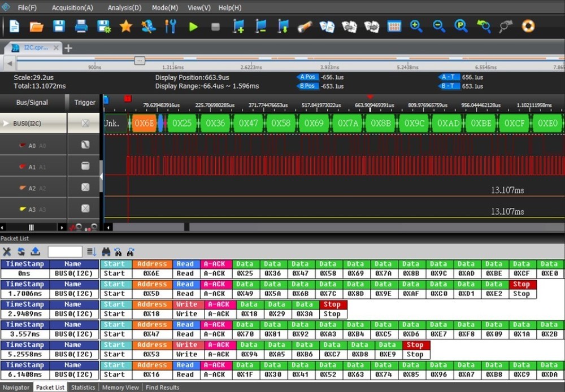The width and height of the screenshot is (565, 392).
Task: Click the A - T cursor label
Action: click(449, 77)
